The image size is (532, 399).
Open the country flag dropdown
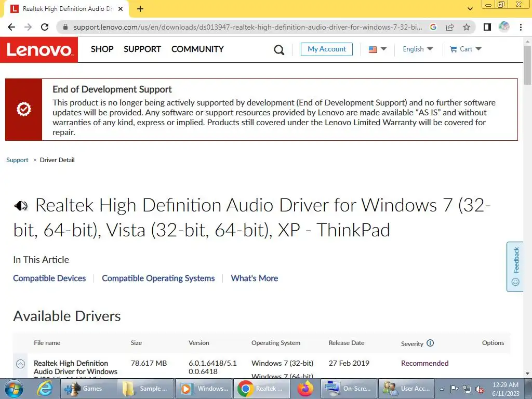[377, 49]
